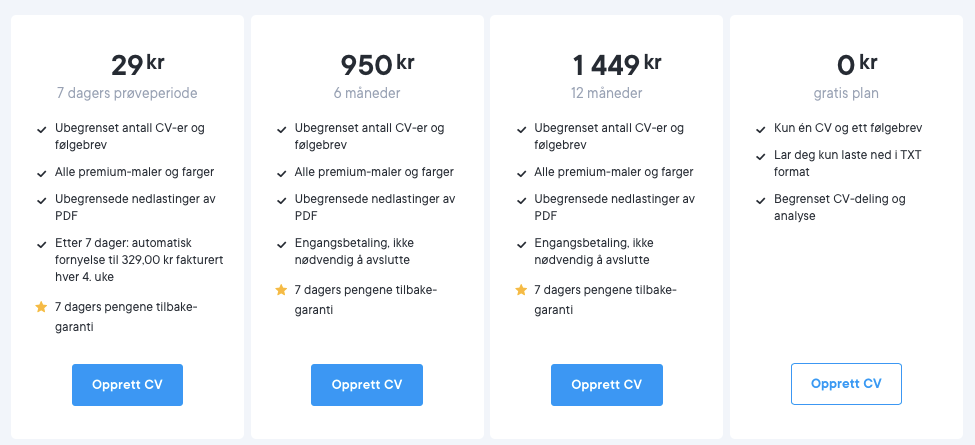This screenshot has width=975, height=445.
Task: Select the 1 449 kr price heading
Action: coord(616,65)
